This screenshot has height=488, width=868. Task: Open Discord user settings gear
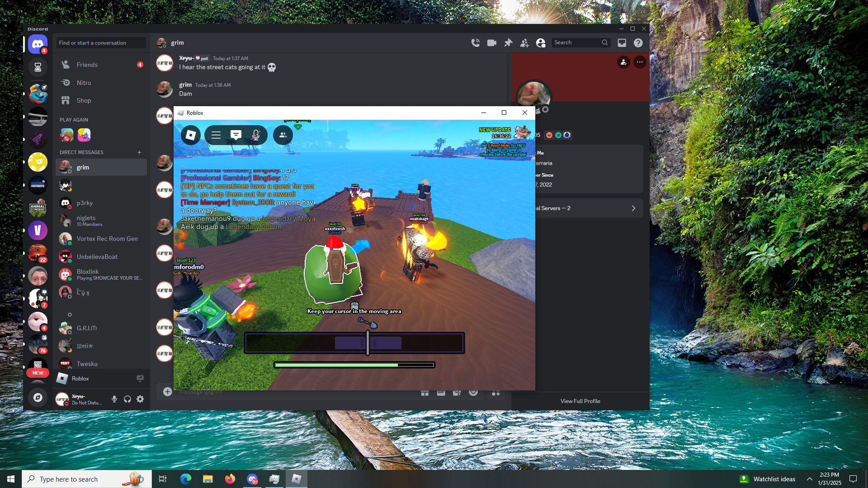click(x=140, y=399)
